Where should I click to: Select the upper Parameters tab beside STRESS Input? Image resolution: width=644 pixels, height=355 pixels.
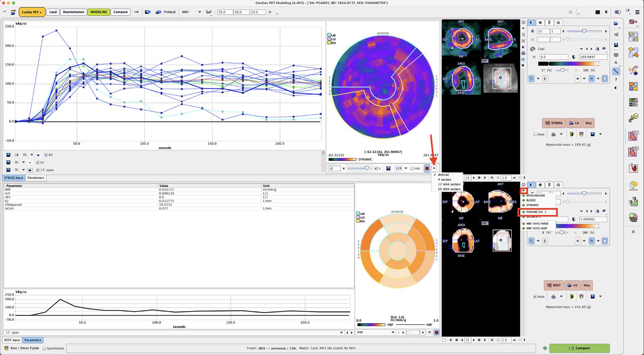(36, 178)
